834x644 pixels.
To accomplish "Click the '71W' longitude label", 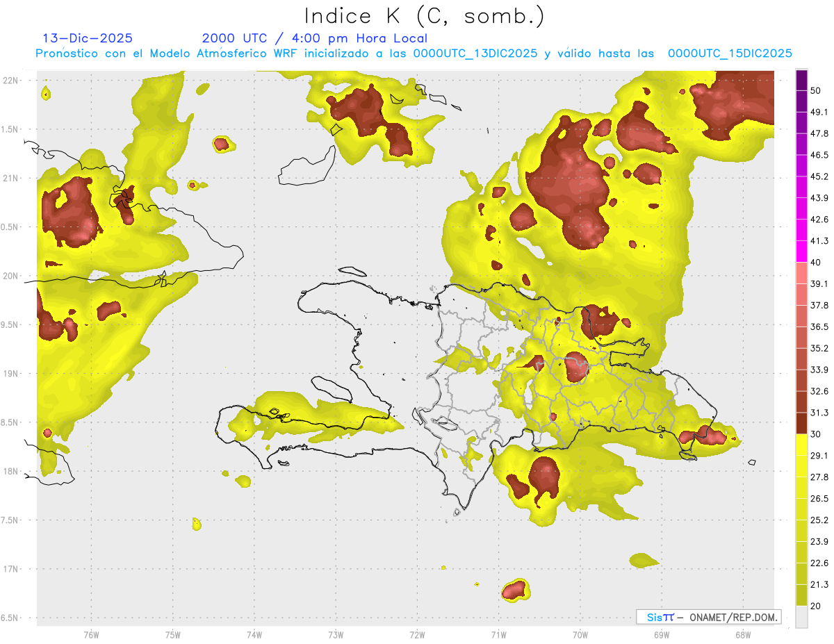I will coord(498,634).
